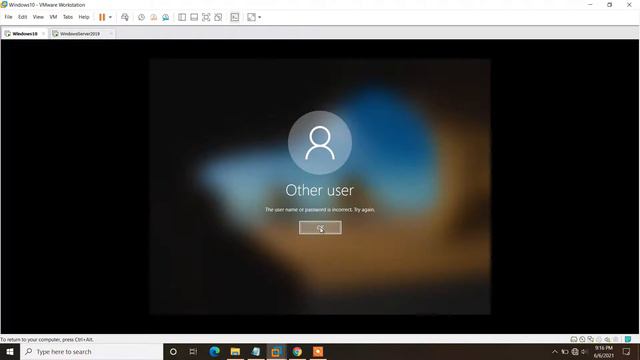Screen dimensions: 640x360
Task: Click the volume speaker tray icon
Action: [x=584, y=351]
